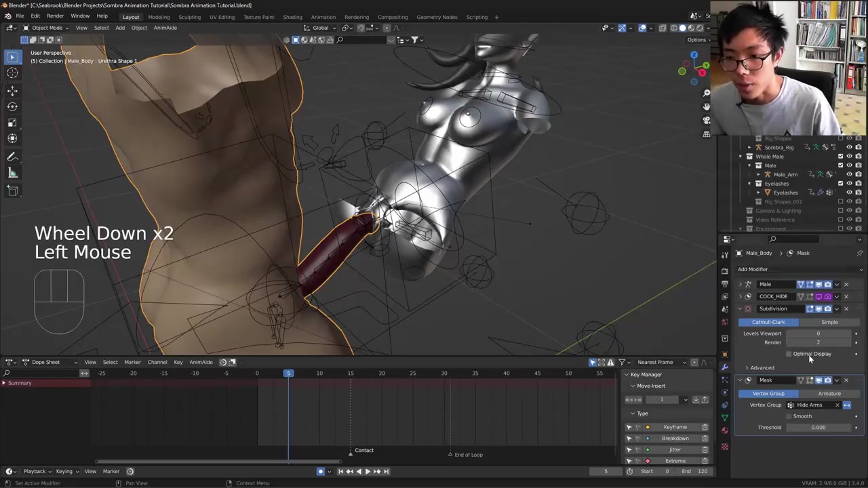Viewport: 868px width, 488px height.
Task: Open the Object Mode dropdown
Action: pos(47,28)
